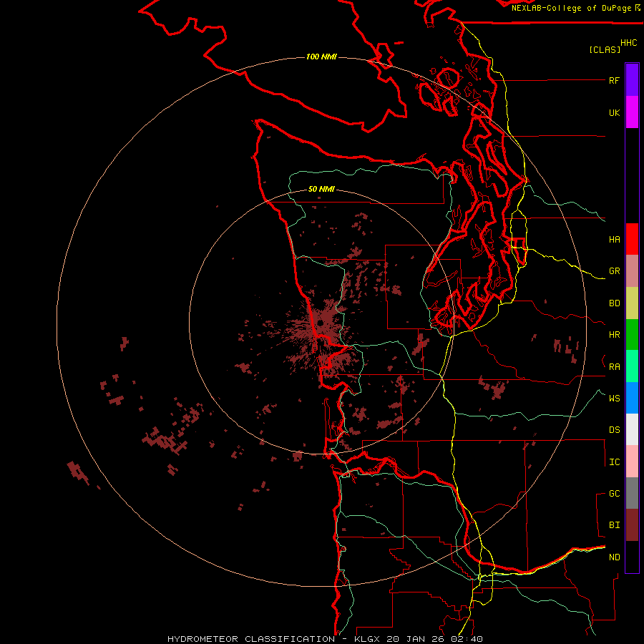Click the ND legend label
This screenshot has height=644, width=644.
tap(614, 557)
